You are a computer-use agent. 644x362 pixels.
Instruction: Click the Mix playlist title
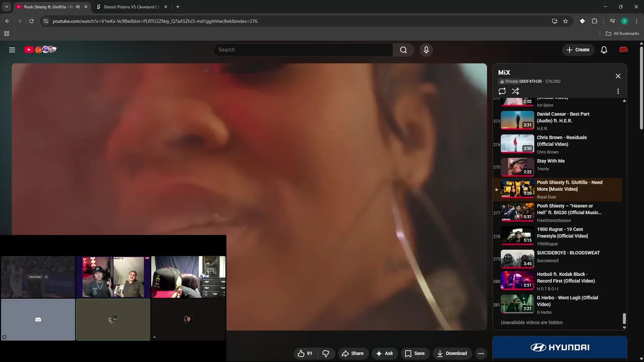pyautogui.click(x=504, y=72)
